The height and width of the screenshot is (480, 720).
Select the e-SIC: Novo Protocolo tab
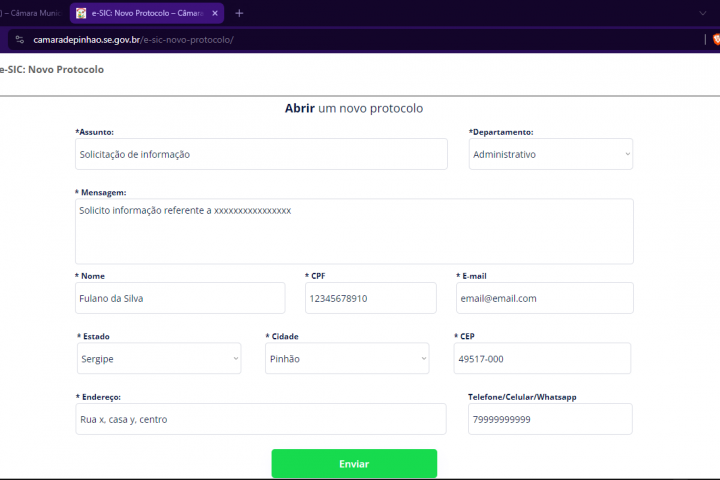point(145,13)
